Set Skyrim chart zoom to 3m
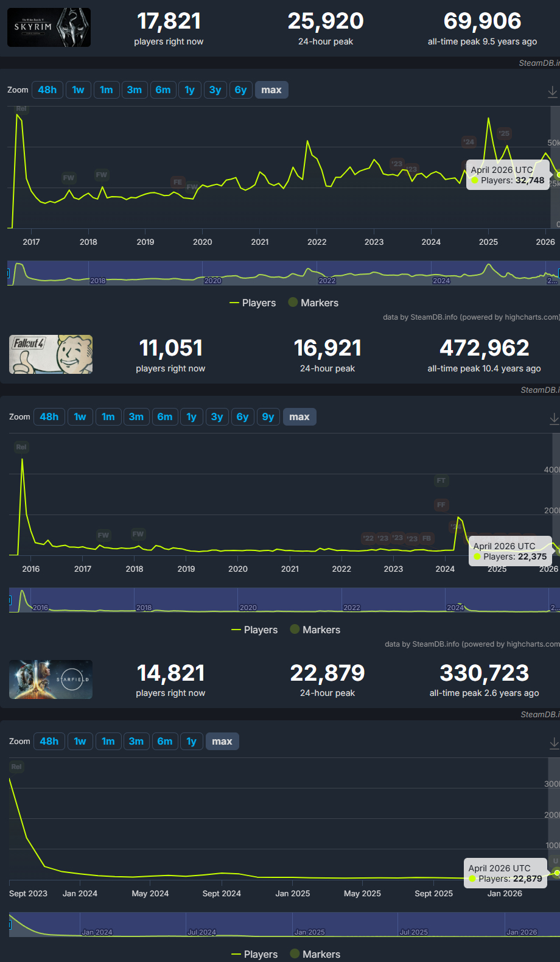This screenshot has width=560, height=962. click(135, 90)
